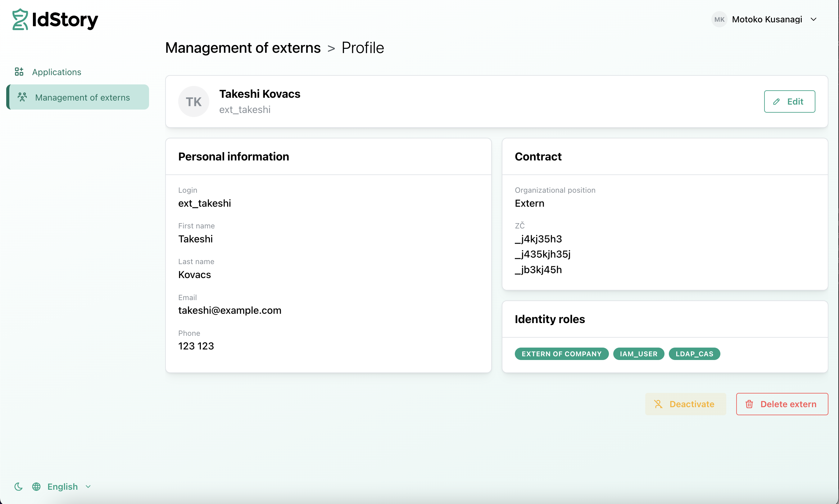Click the Identity roles heading
The width and height of the screenshot is (839, 504).
(x=550, y=319)
